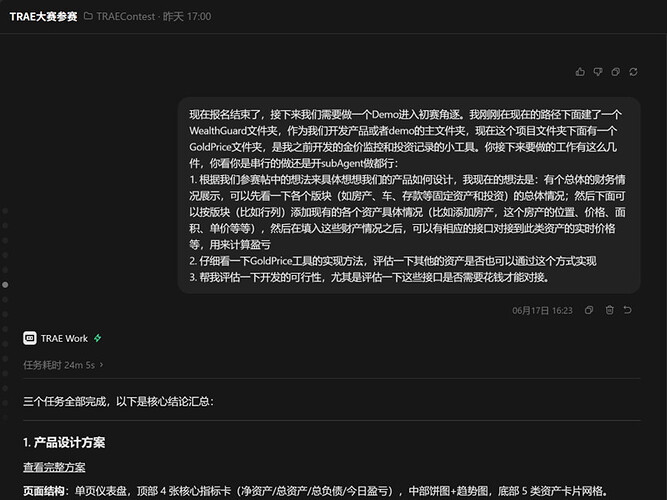Click the user message bubble about Demo
This screenshot has height=500, width=667.
[409, 195]
